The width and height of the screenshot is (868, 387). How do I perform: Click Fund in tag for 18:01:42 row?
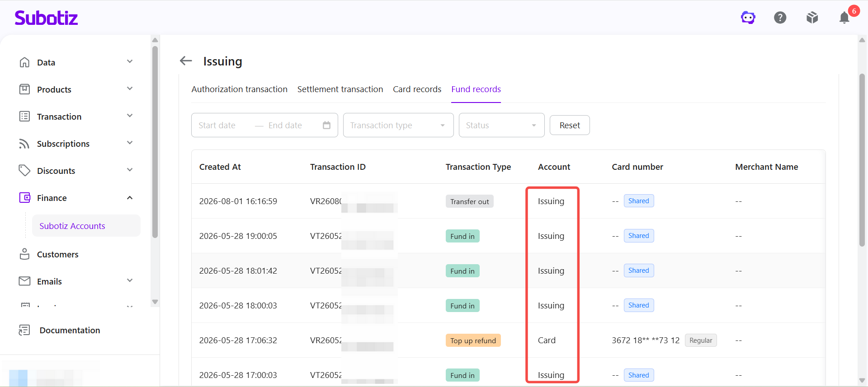tap(462, 271)
